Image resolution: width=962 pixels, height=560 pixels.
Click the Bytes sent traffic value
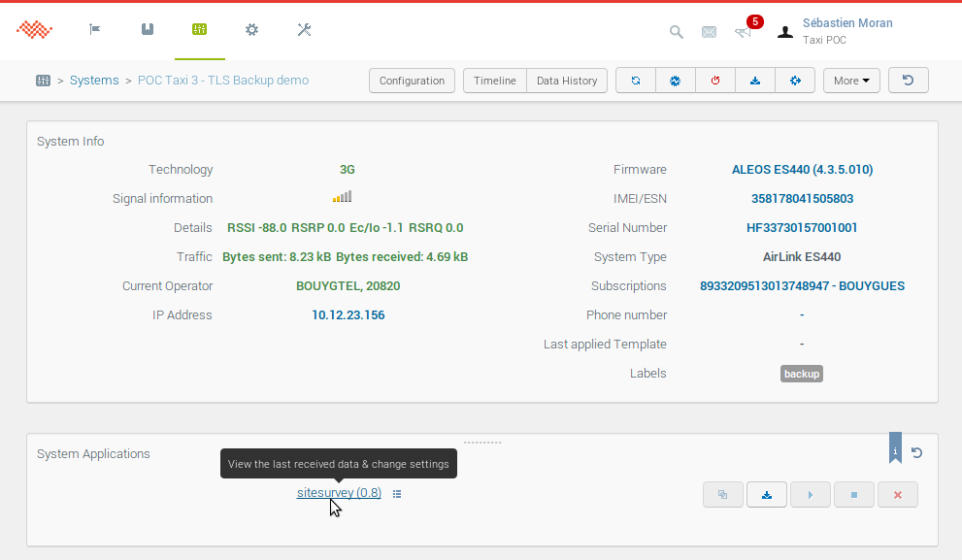277,257
